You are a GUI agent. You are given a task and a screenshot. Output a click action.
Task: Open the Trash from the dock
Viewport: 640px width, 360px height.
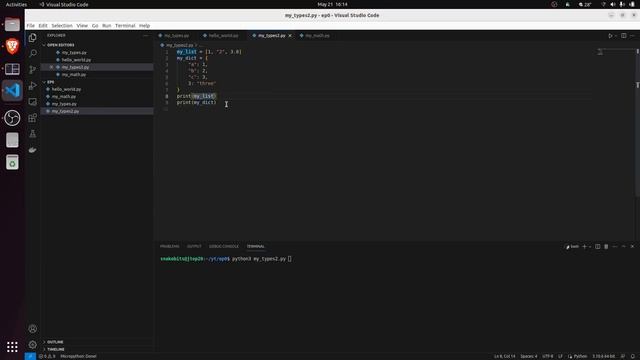click(x=12, y=162)
